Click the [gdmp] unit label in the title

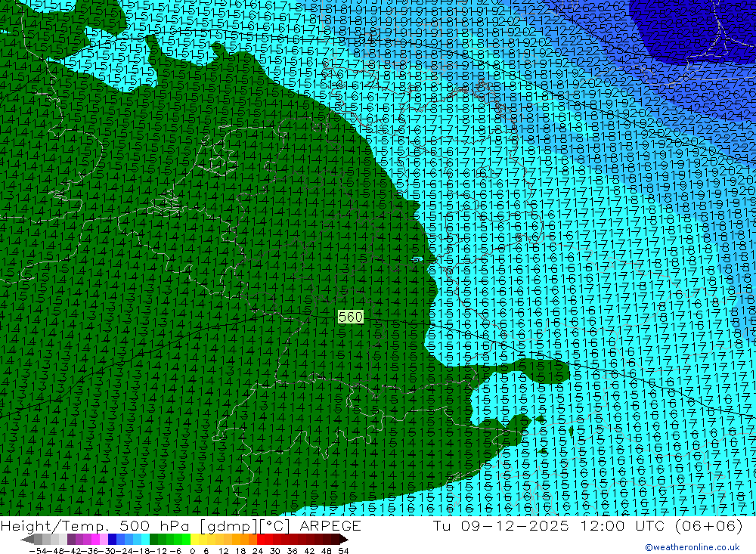pos(218,526)
